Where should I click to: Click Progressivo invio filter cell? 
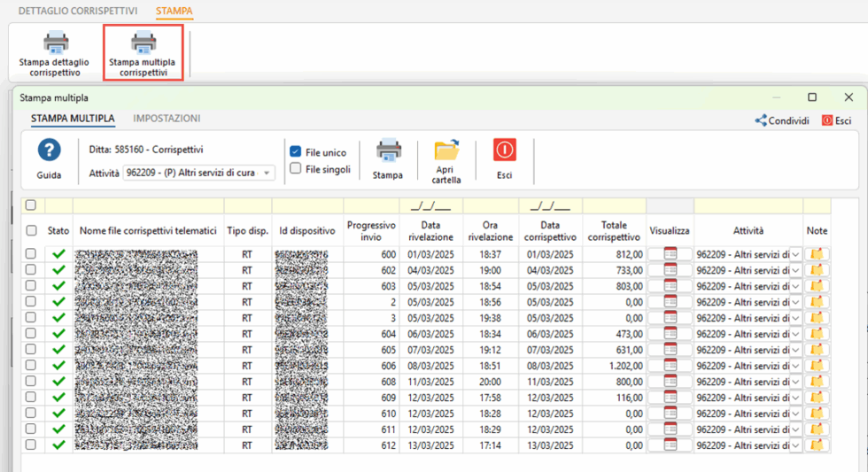point(371,205)
